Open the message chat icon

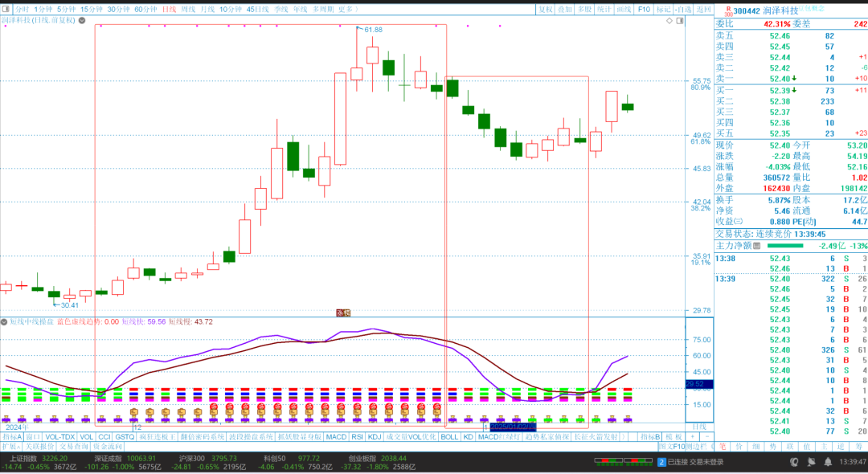pos(811,462)
